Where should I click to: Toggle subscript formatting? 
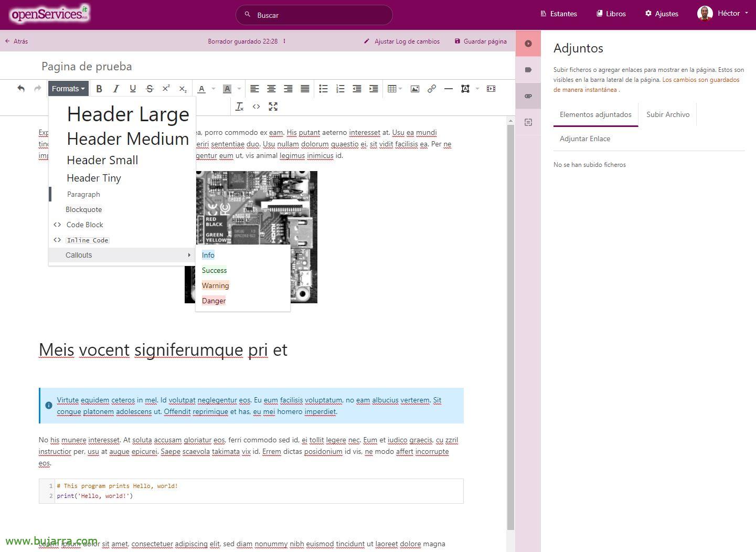tap(183, 89)
